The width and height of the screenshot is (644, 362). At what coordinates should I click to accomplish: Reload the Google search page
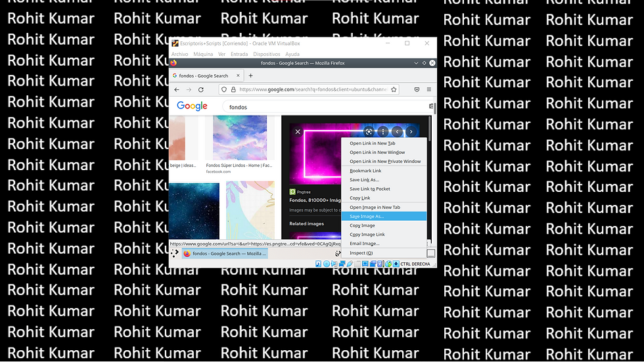click(201, 89)
